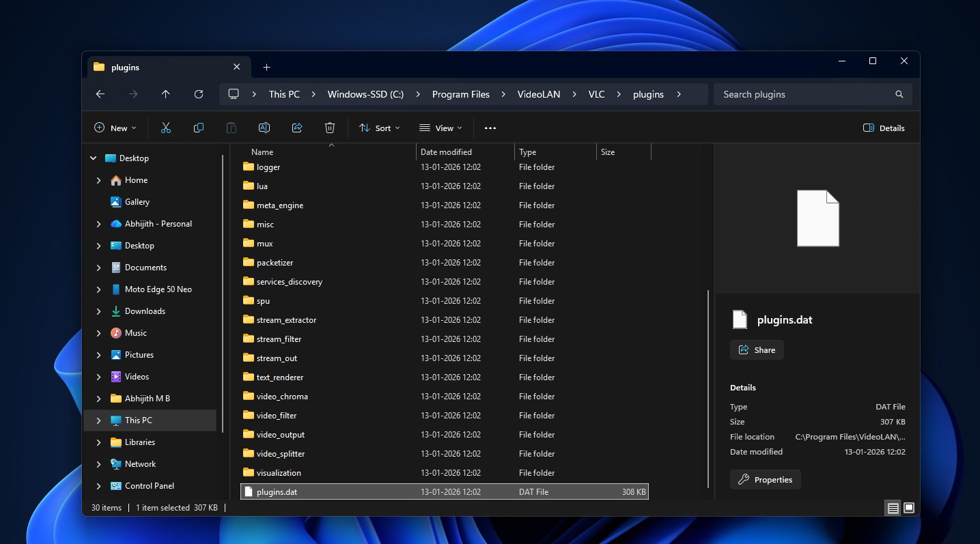Click the Delete trash can icon
The width and height of the screenshot is (980, 544).
pos(330,128)
